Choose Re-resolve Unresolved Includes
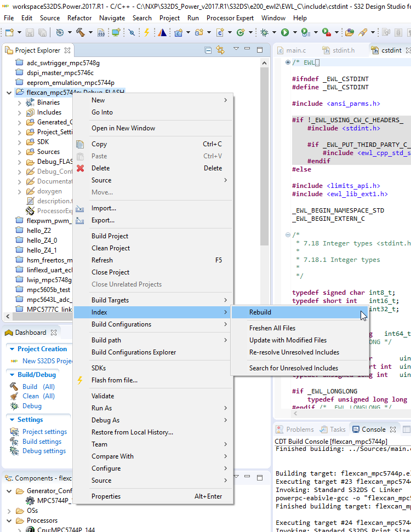Screen dimensions: 411x532 click(299, 352)
